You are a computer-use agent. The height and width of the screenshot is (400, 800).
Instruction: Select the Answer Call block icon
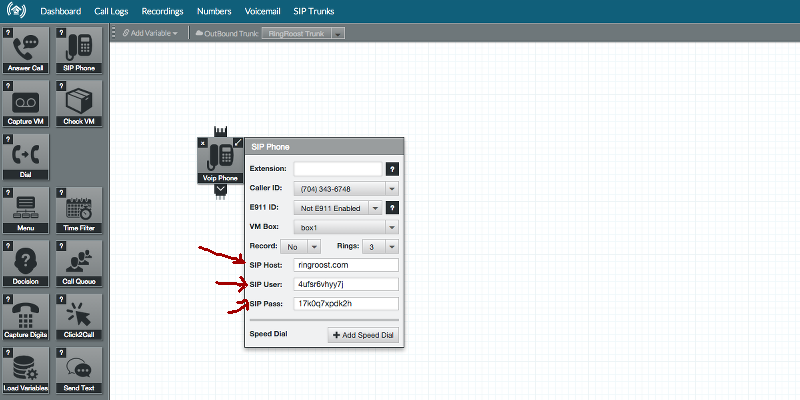tap(26, 50)
